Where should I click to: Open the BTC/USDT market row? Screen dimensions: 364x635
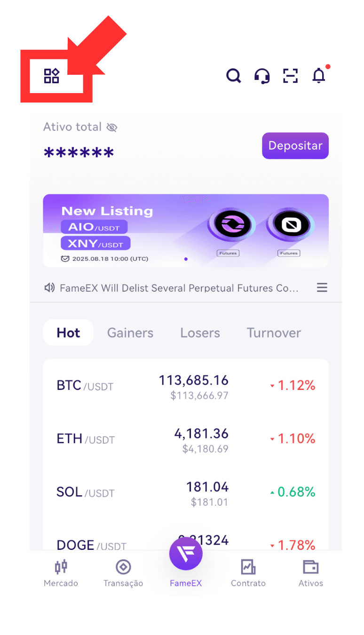(x=186, y=386)
